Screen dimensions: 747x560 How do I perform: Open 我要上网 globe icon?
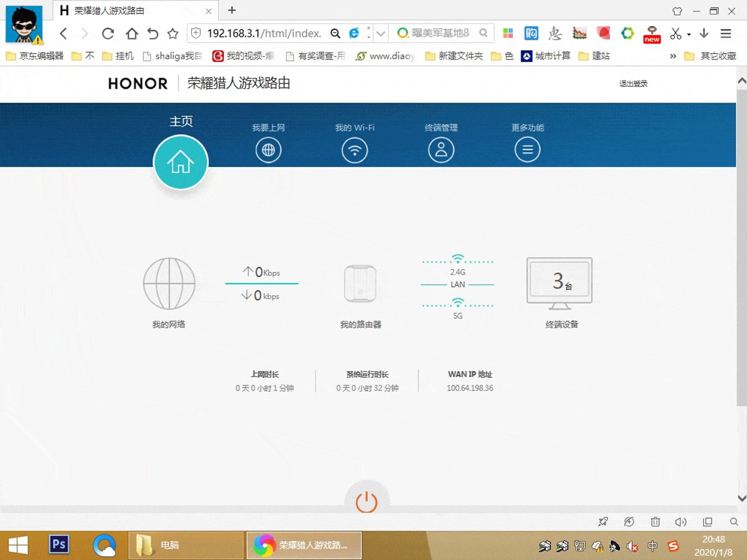click(268, 150)
